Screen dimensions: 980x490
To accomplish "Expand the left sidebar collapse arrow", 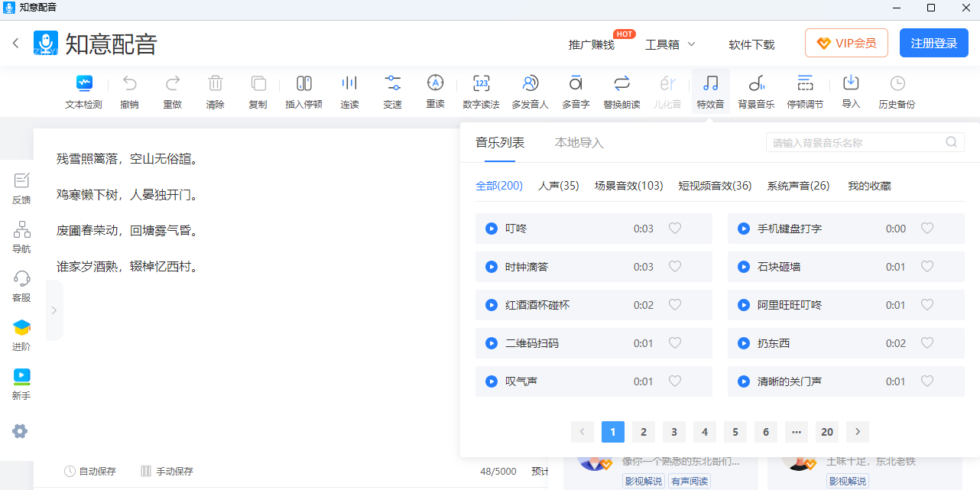I will (x=54, y=310).
